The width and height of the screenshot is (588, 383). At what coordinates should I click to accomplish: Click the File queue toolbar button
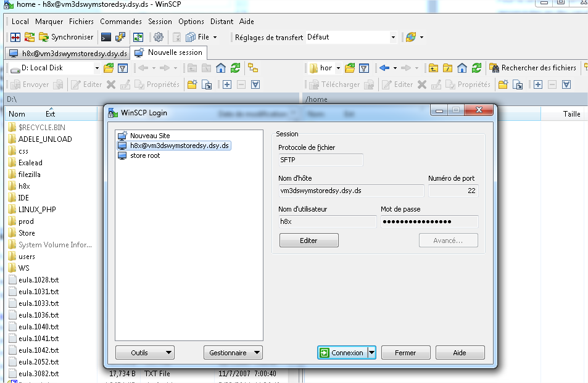click(x=197, y=37)
